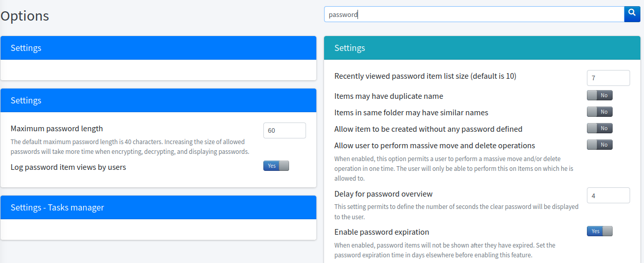
Task: Click the 'Items may have duplicate name' label
Action: 388,96
